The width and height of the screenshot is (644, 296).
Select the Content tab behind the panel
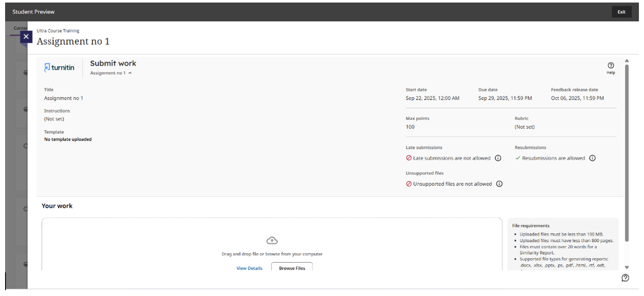[20, 28]
